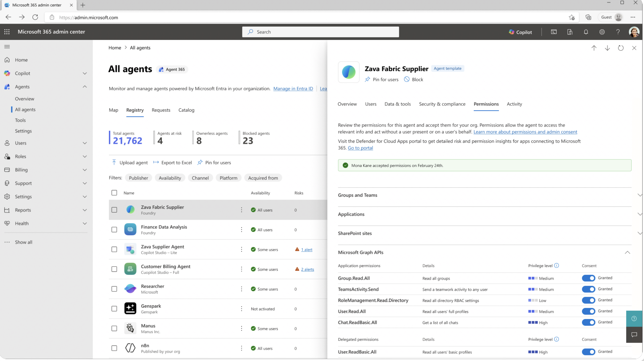Open the Manage in Entra ID link

click(293, 89)
